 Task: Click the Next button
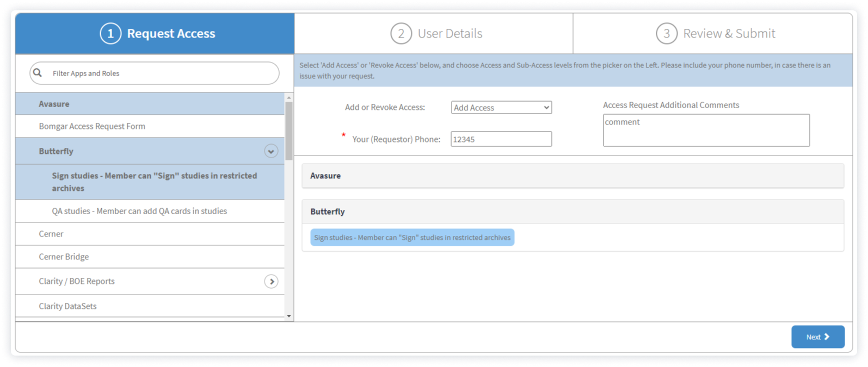tap(818, 337)
